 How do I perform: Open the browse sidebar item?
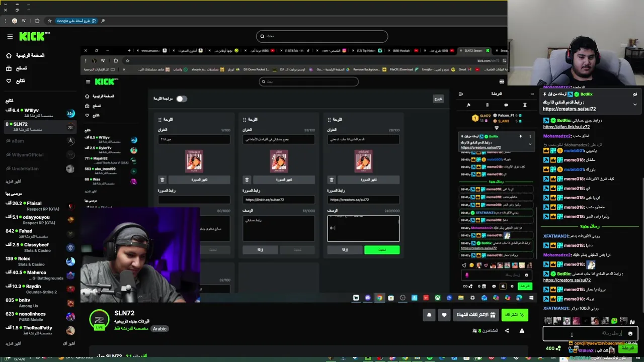point(16,68)
